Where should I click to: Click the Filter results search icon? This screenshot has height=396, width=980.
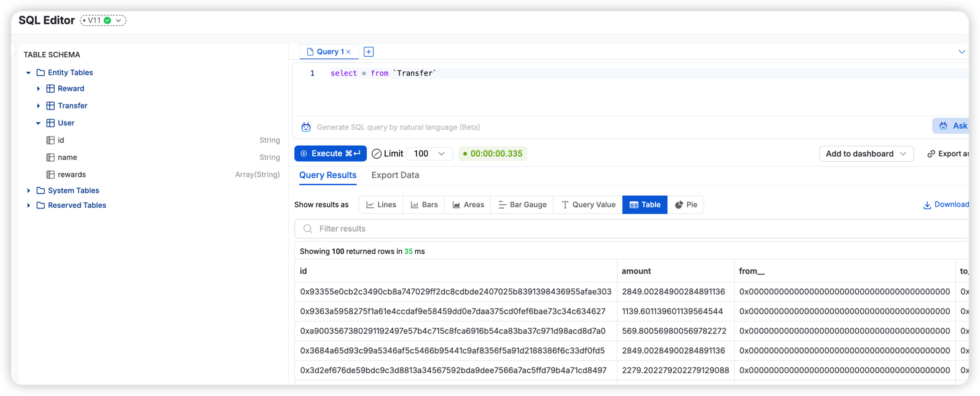coord(308,229)
